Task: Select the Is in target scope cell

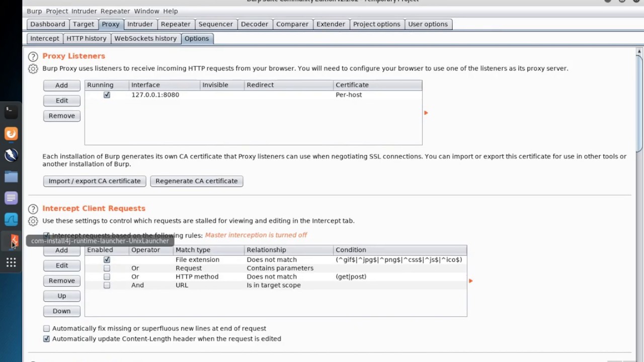Action: pos(289,285)
